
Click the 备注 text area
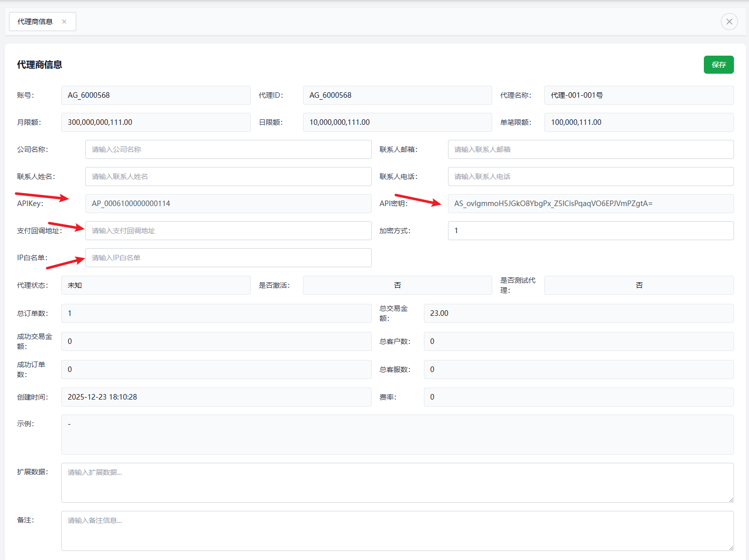[x=397, y=530]
